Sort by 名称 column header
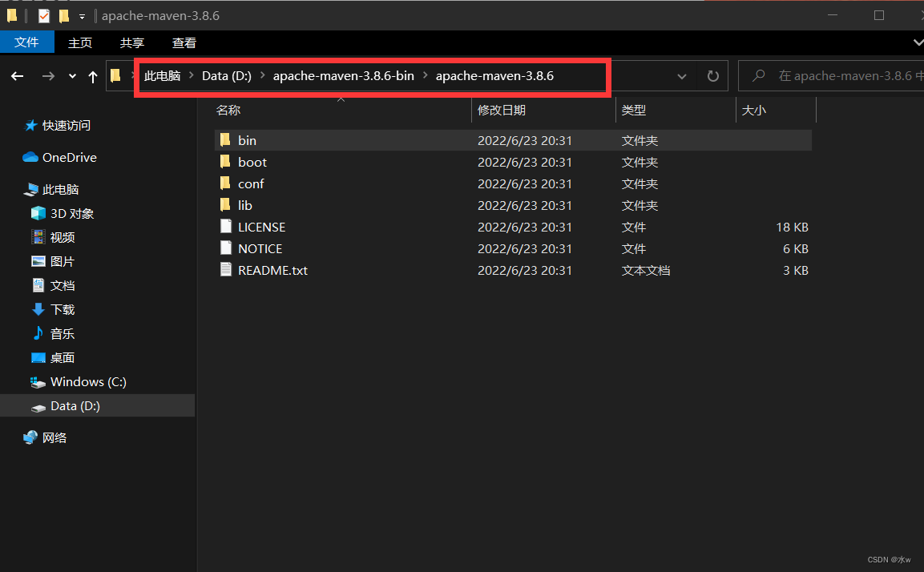Image resolution: width=924 pixels, height=572 pixels. coord(228,111)
